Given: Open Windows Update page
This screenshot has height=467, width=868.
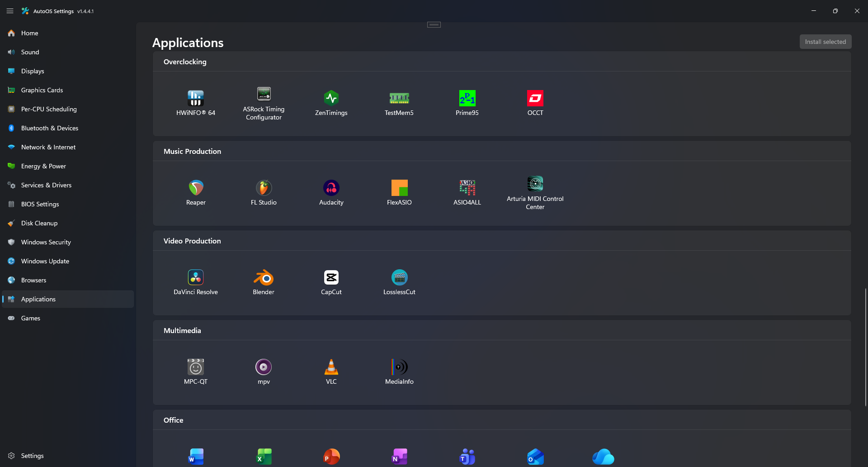Looking at the screenshot, I should click(x=68, y=261).
